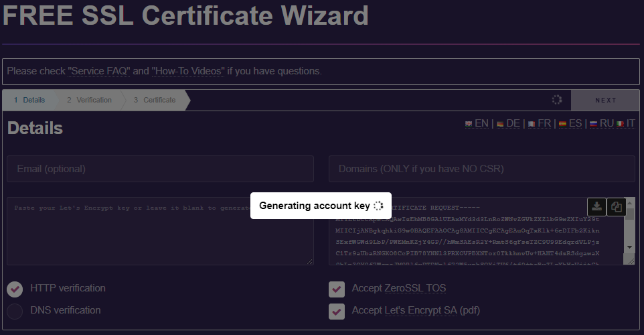
Task: Switch language to DE German
Action: point(508,123)
